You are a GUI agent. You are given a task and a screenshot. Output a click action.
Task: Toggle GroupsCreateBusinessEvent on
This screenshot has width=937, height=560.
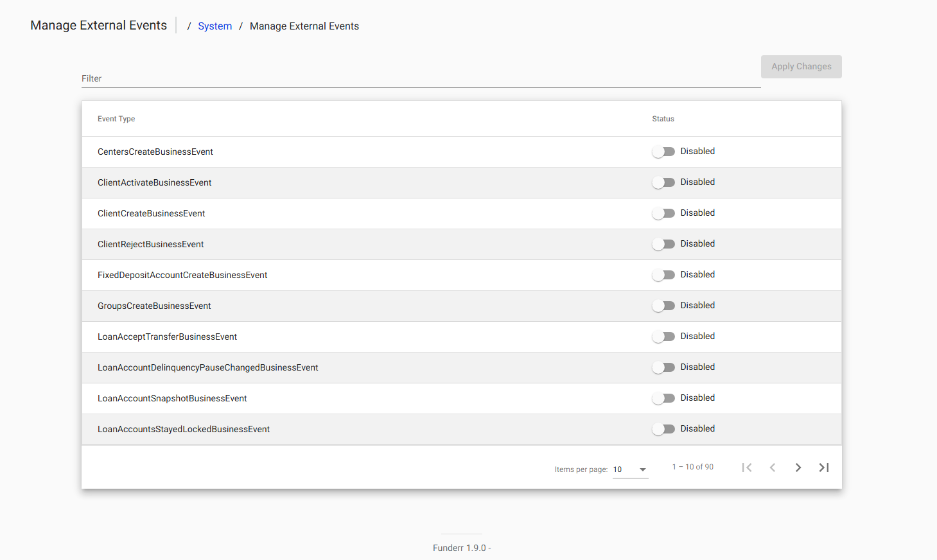point(664,305)
